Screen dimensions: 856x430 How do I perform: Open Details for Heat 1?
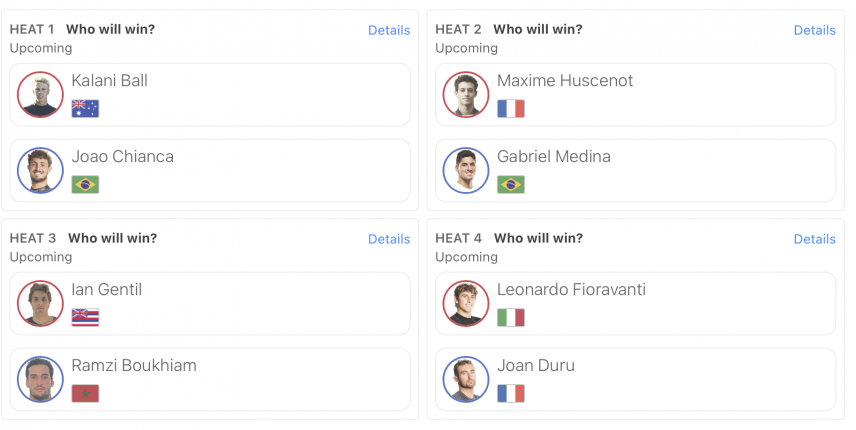tap(389, 30)
